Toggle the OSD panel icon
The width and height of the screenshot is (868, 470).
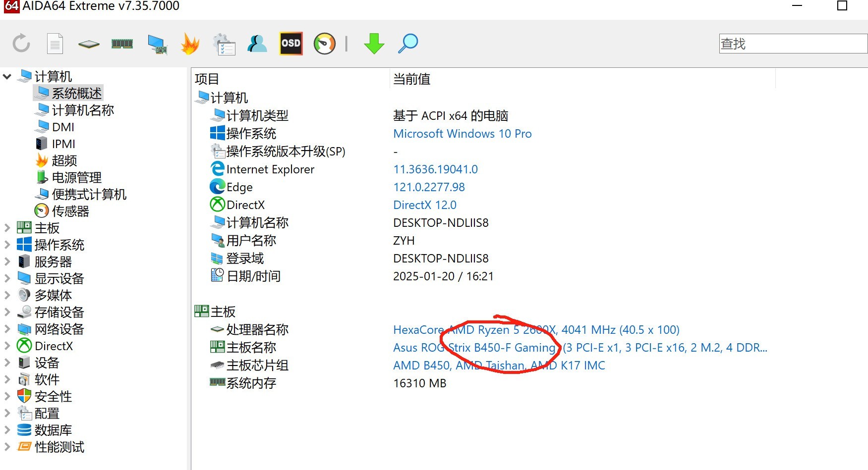(x=291, y=44)
